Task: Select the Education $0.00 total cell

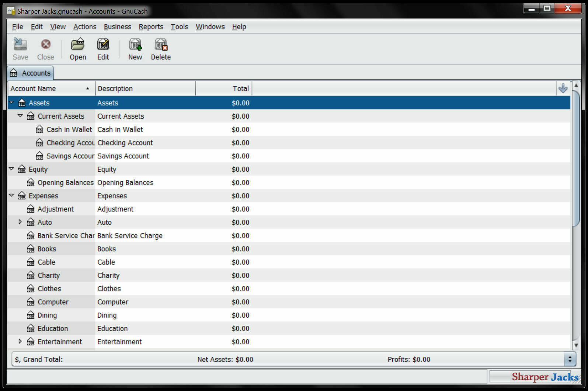Action: pyautogui.click(x=240, y=328)
